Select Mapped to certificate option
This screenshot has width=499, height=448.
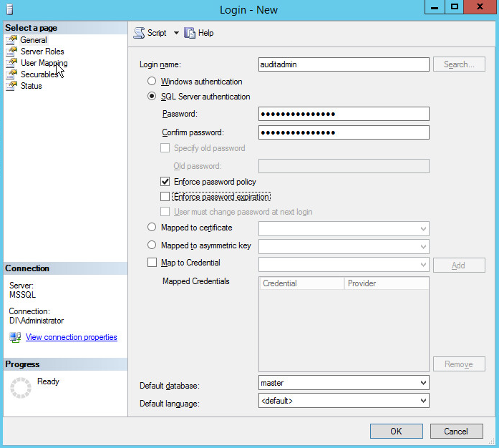(151, 228)
